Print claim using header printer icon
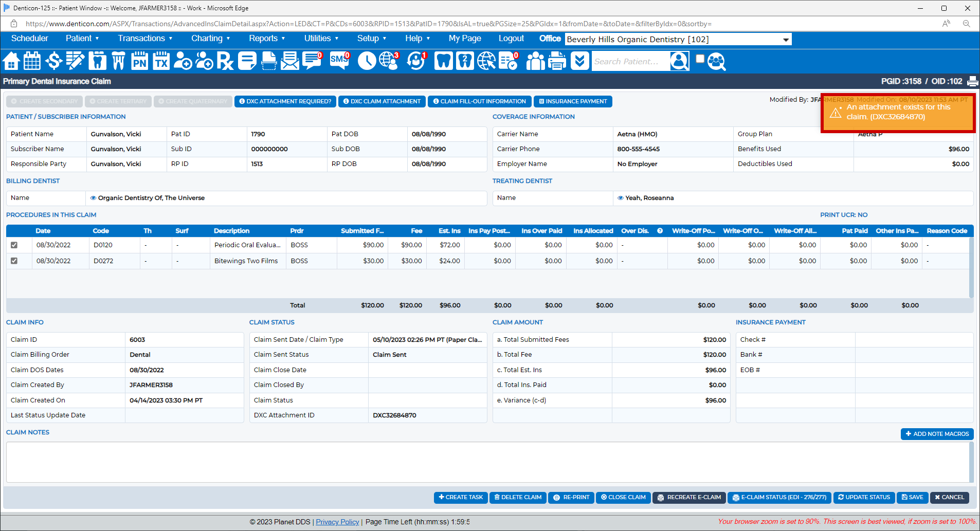 tap(973, 81)
